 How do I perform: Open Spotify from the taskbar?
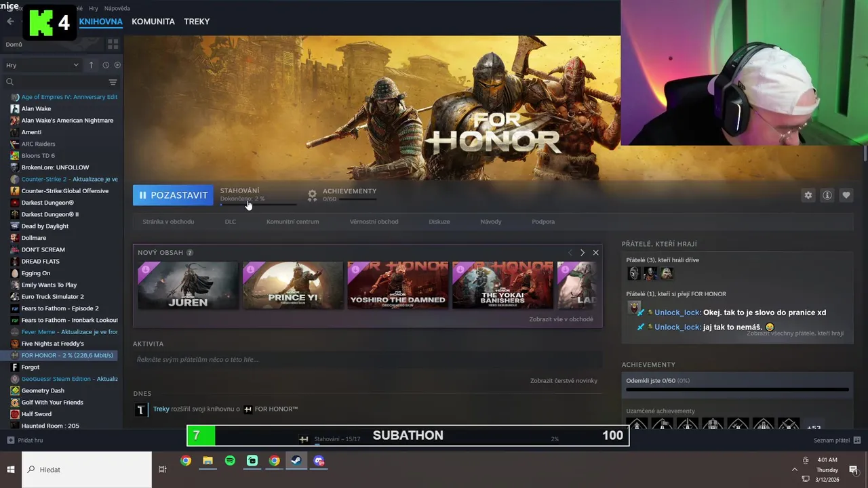pyautogui.click(x=230, y=461)
